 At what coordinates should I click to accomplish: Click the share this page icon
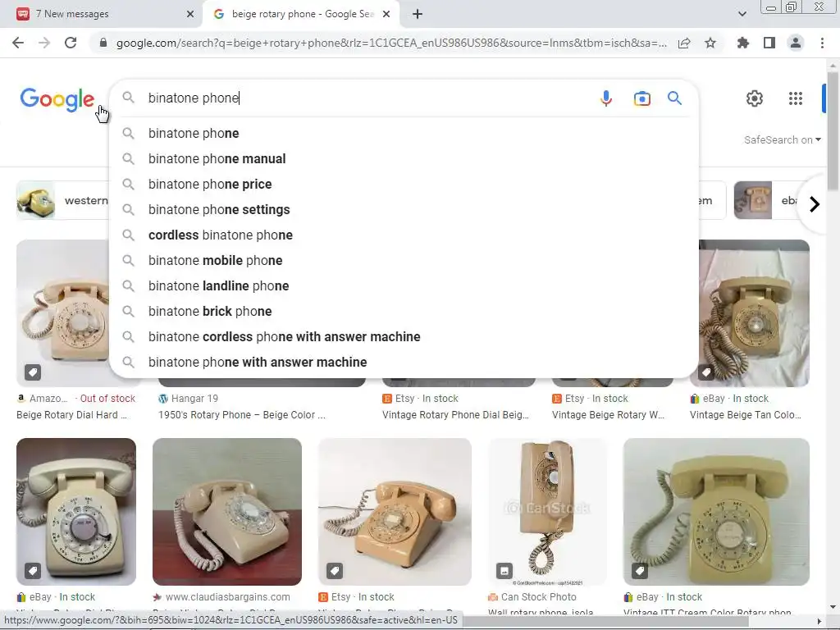pyautogui.click(x=684, y=43)
